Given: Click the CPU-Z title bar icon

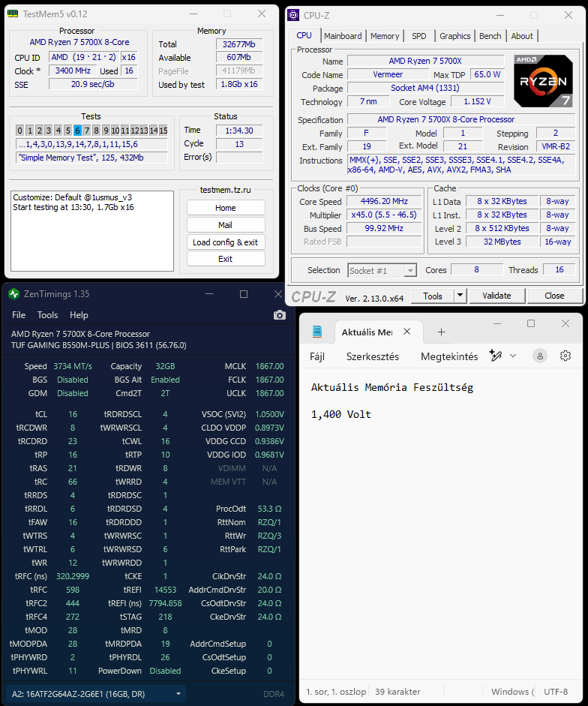Looking at the screenshot, I should (293, 15).
